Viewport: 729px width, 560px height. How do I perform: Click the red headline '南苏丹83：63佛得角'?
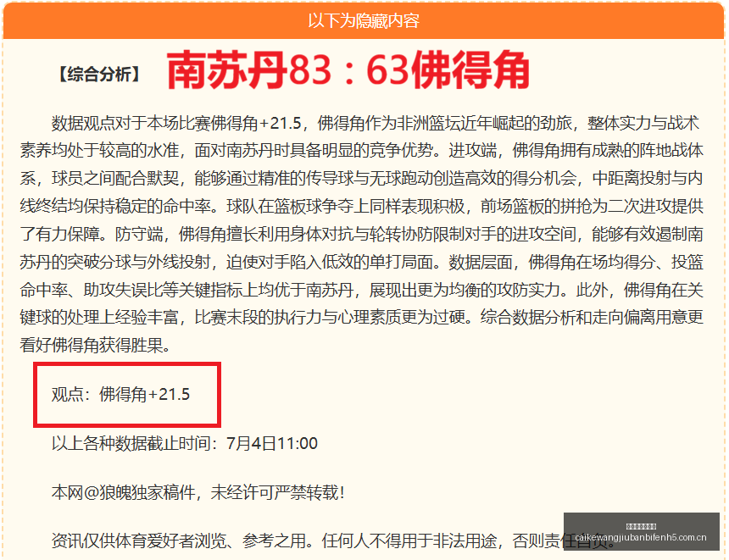pos(348,70)
